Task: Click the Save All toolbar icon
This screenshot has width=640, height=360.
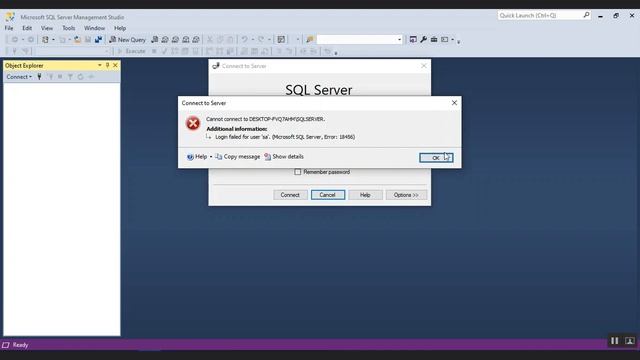Action: 98,40
